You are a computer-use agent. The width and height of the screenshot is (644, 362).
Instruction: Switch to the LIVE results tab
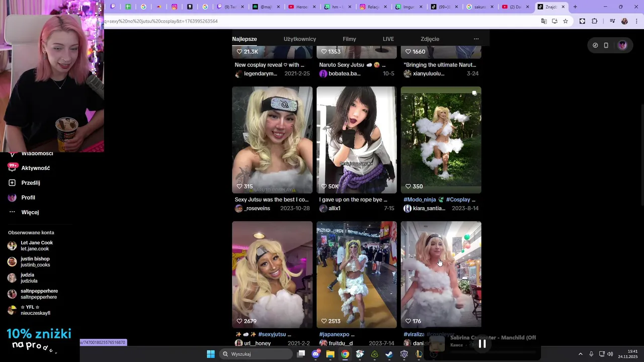388,39
